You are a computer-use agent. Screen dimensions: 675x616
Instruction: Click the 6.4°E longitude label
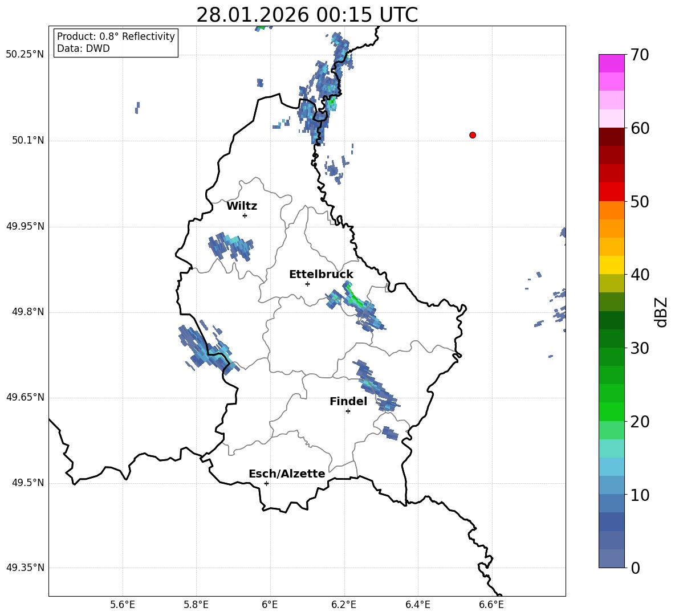click(417, 605)
